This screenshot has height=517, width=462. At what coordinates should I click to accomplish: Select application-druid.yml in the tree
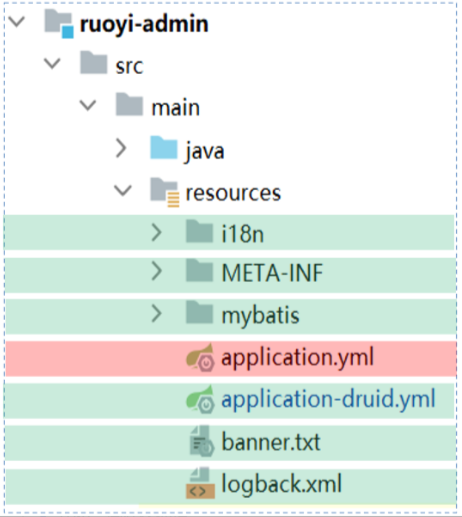328,400
